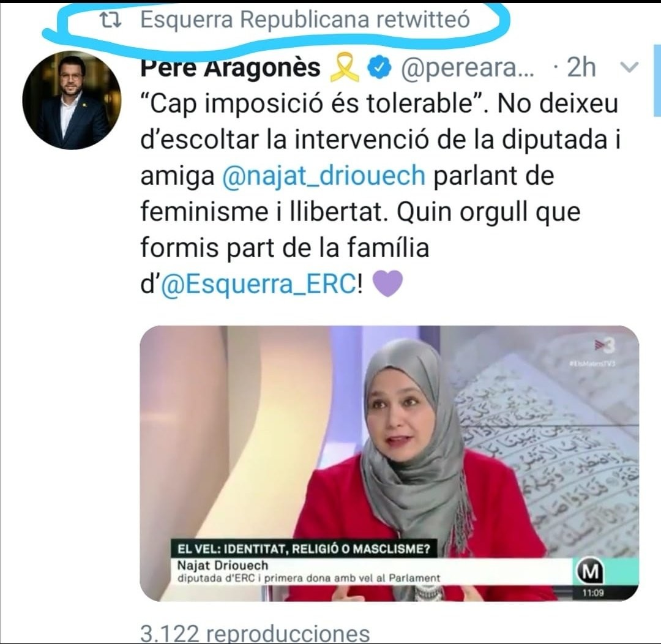The width and height of the screenshot is (661, 644).
Task: Click the 3.122 reproducciones count
Action: (x=255, y=633)
